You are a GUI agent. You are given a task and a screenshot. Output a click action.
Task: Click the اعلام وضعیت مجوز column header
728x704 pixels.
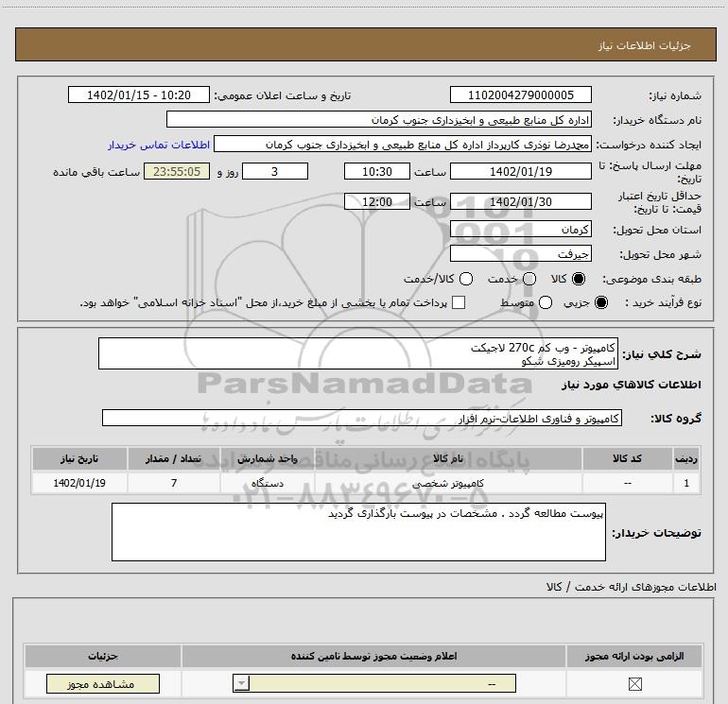click(x=373, y=656)
